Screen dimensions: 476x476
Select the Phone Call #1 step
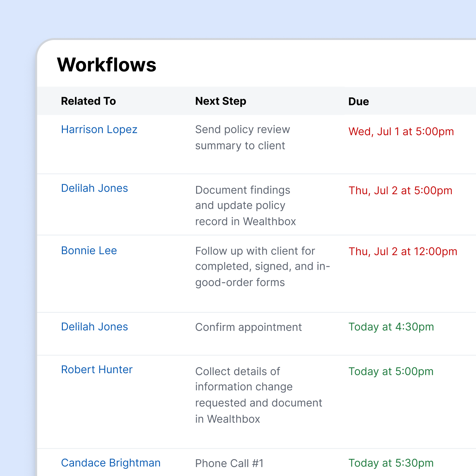click(229, 463)
